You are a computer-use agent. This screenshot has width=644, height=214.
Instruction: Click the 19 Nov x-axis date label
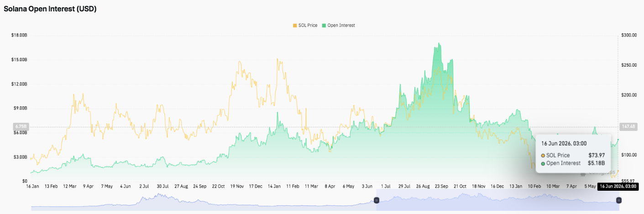[237, 187]
